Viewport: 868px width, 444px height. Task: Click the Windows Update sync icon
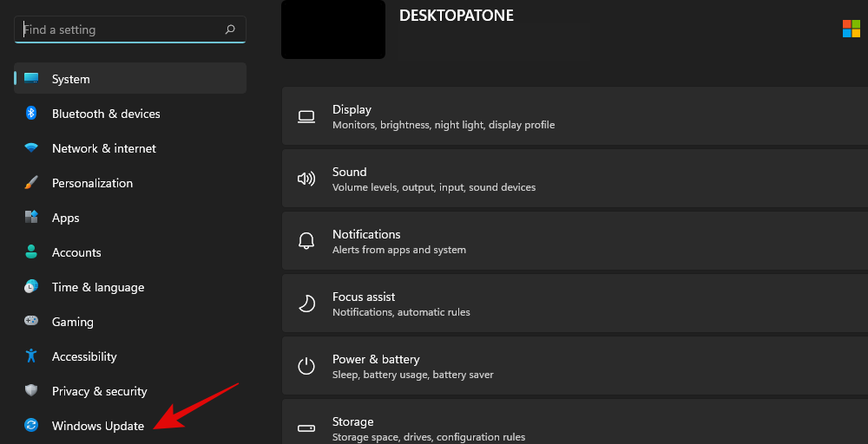(31, 426)
